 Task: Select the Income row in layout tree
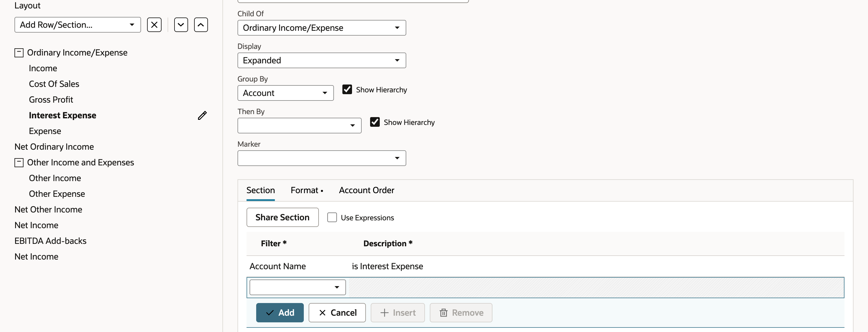[43, 68]
